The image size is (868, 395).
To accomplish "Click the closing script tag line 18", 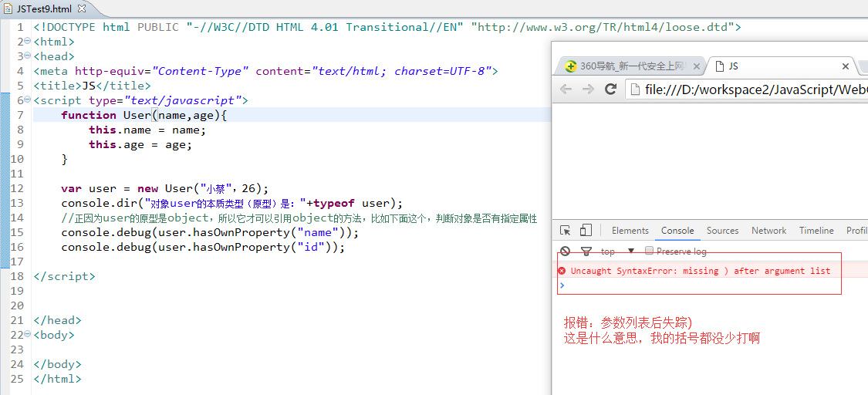I will [x=64, y=277].
